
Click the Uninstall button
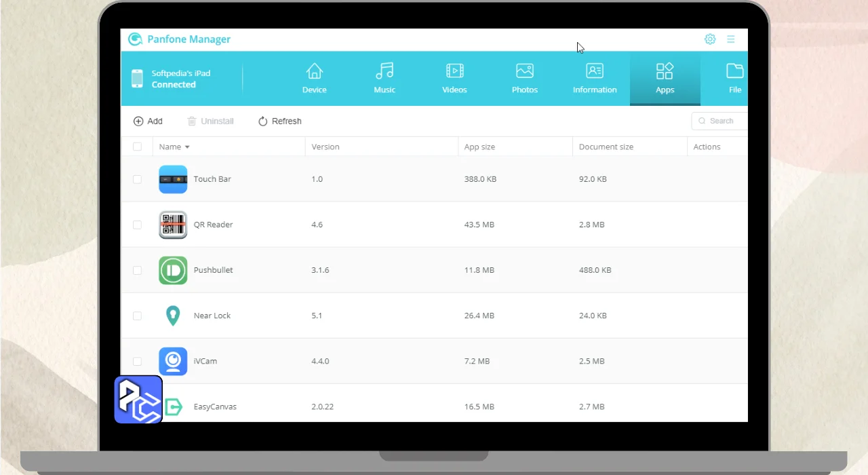(210, 121)
